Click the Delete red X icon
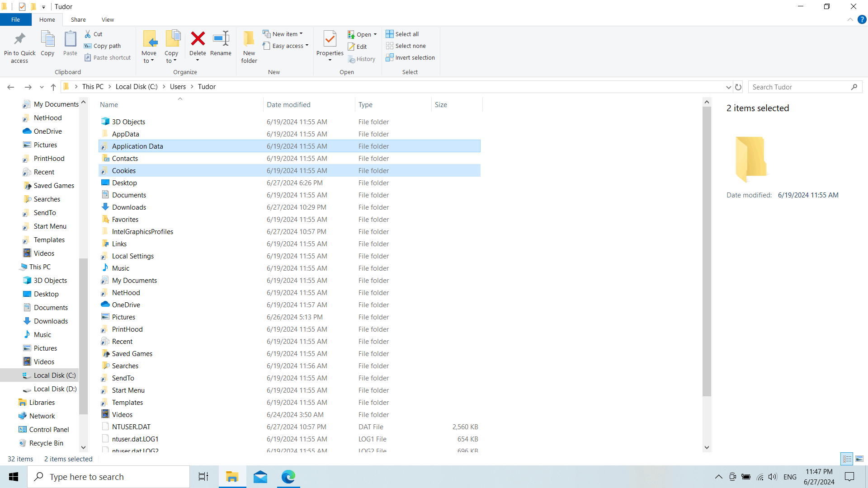The image size is (868, 488). coord(198,39)
